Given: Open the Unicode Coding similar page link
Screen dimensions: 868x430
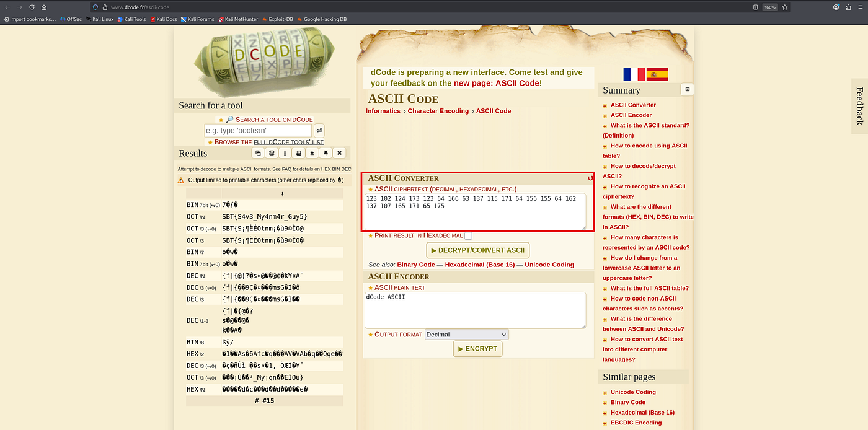Looking at the screenshot, I should [633, 392].
